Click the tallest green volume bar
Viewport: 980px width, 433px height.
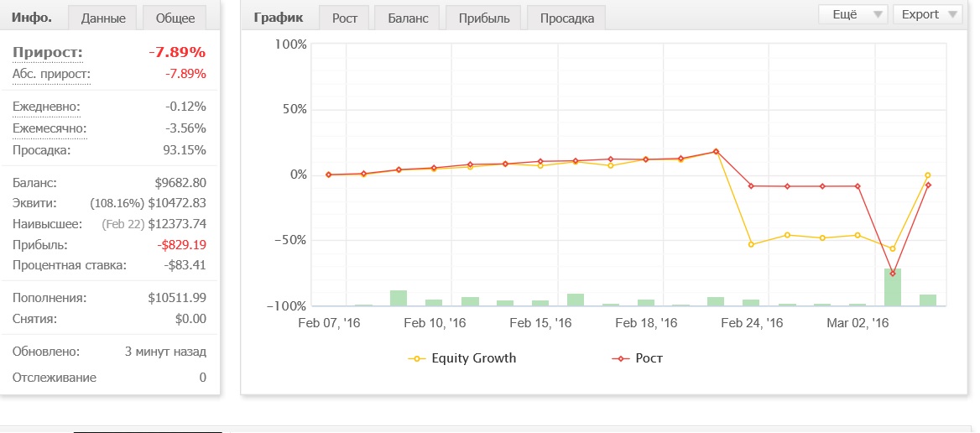click(893, 287)
